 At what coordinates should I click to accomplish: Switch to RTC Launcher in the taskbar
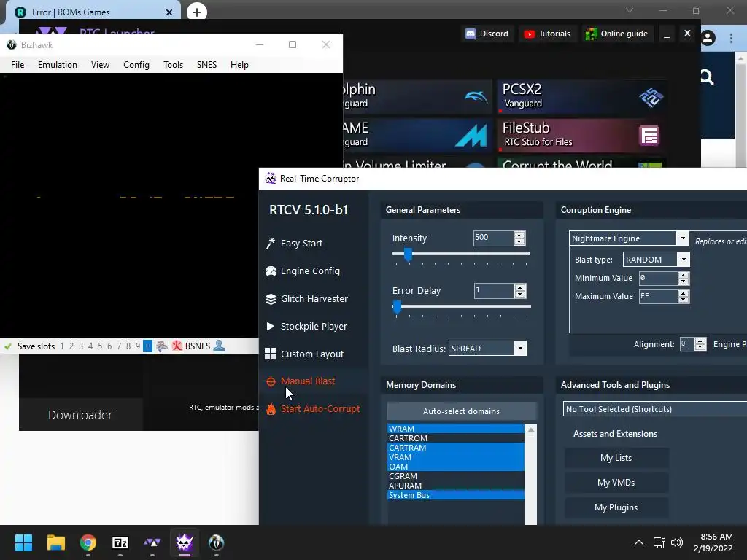[152, 542]
